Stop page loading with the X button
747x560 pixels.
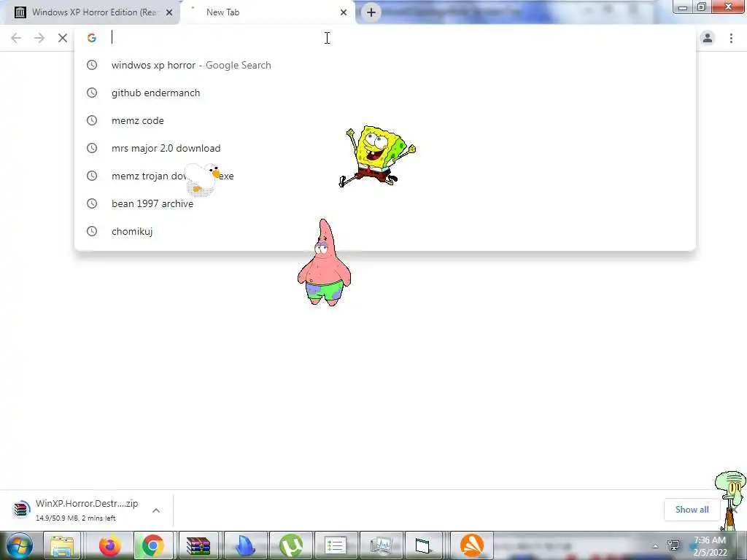click(63, 38)
